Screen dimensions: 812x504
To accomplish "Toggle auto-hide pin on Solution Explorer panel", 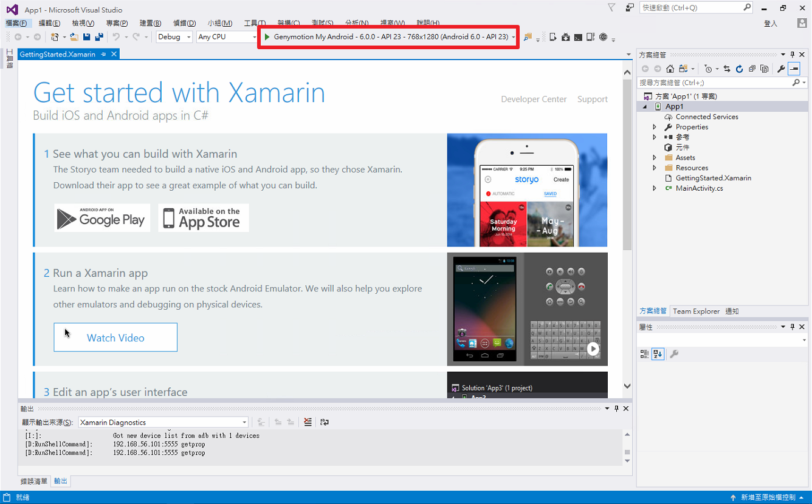I will pyautogui.click(x=793, y=55).
